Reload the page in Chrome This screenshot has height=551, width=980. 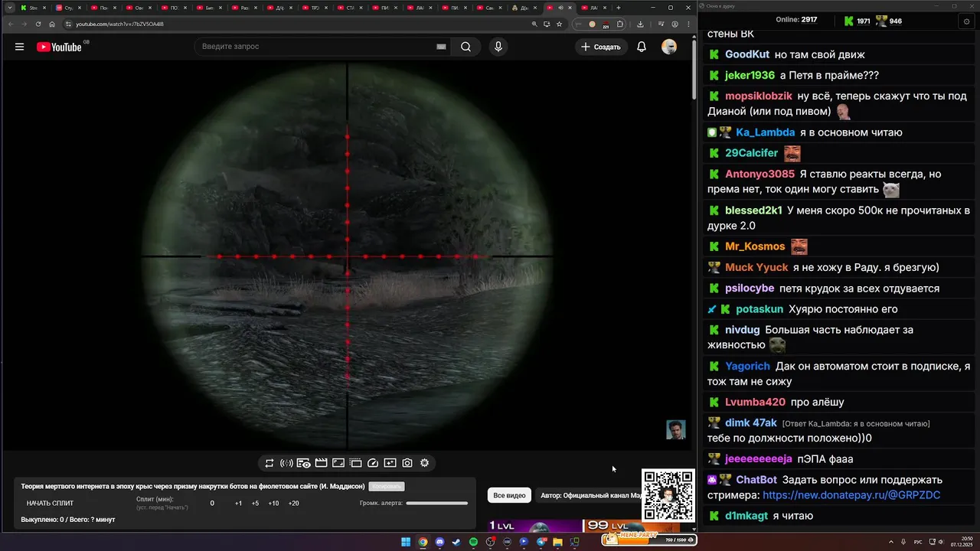pyautogui.click(x=38, y=24)
